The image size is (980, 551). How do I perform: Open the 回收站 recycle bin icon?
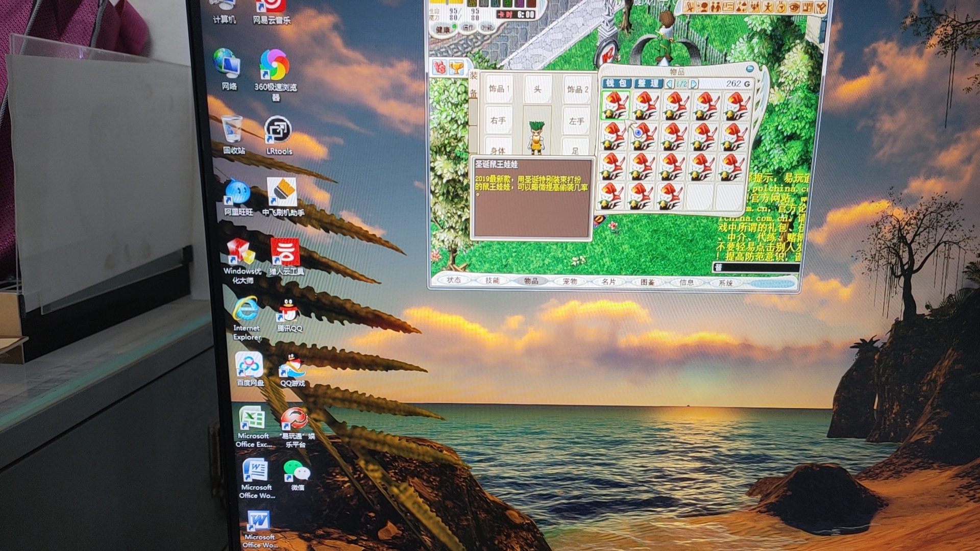[x=233, y=135]
